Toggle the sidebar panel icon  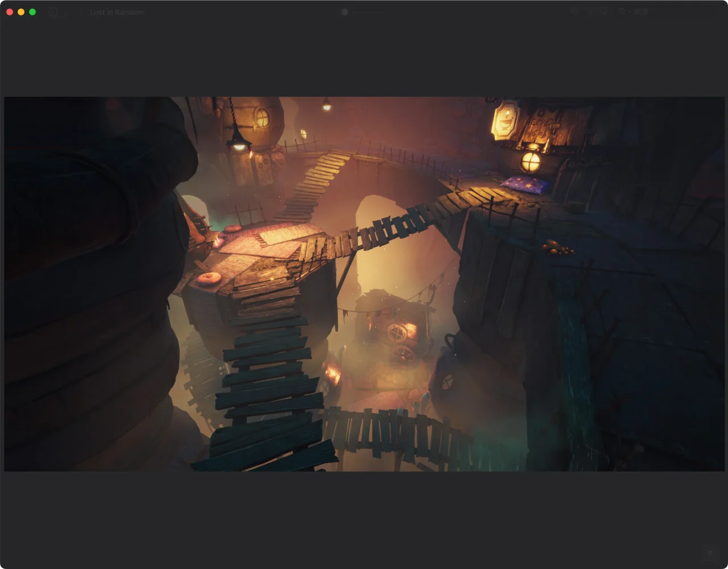(x=53, y=12)
